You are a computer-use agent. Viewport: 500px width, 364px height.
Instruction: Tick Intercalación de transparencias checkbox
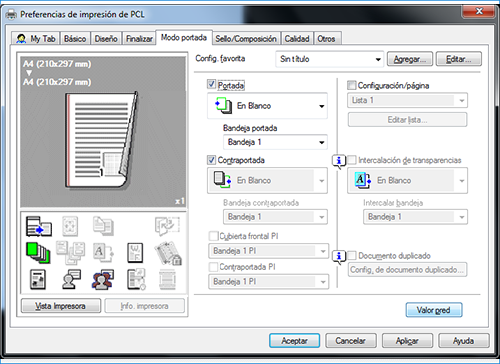tap(351, 160)
